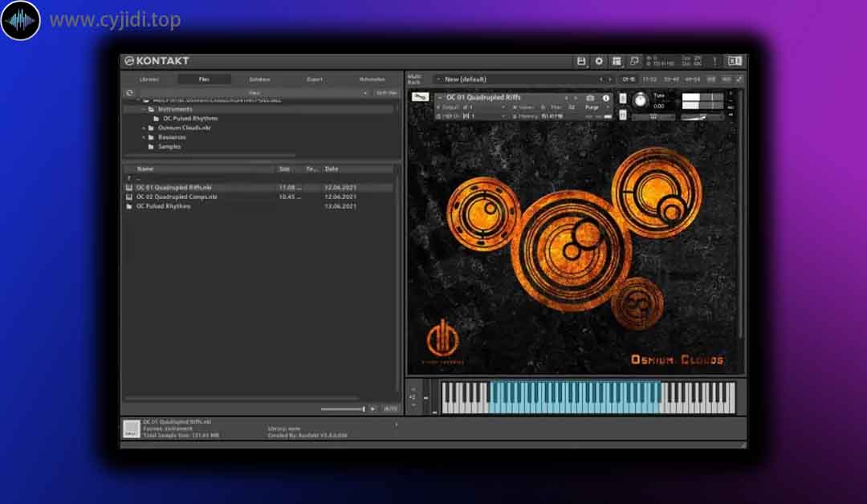
Task: Toggle the Auto preview button in the browser
Action: point(390,408)
